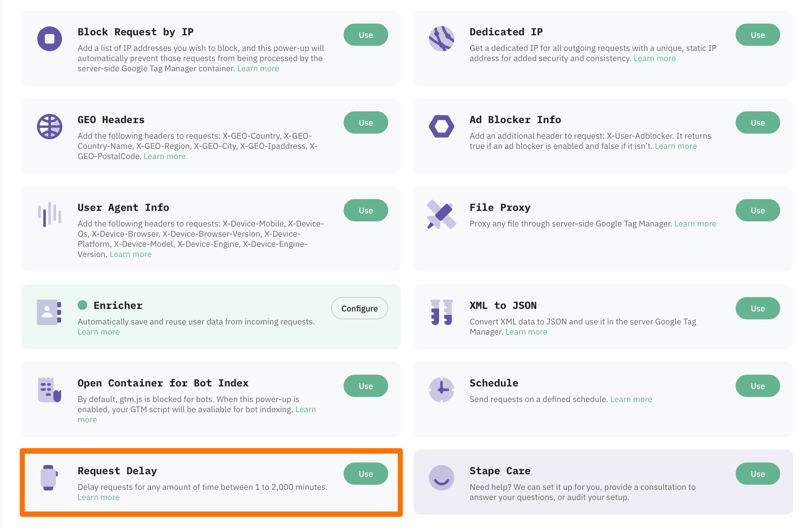Screen dimensions: 812x528
Task: Click the Enricher contact book icon
Action: click(49, 312)
